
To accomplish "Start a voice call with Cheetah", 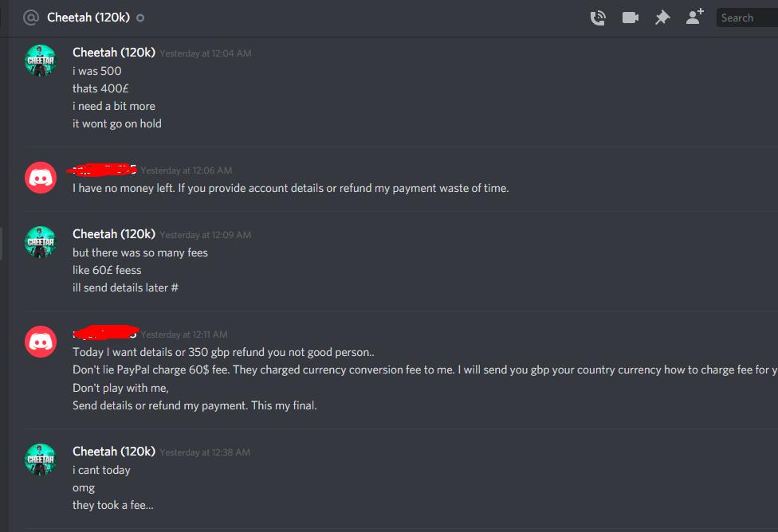I will coord(598,18).
